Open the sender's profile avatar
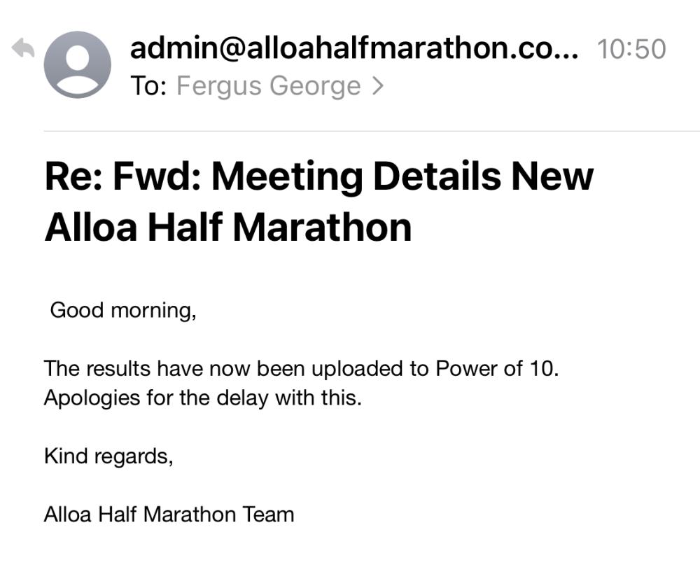This screenshot has height=588, width=700. point(77,64)
